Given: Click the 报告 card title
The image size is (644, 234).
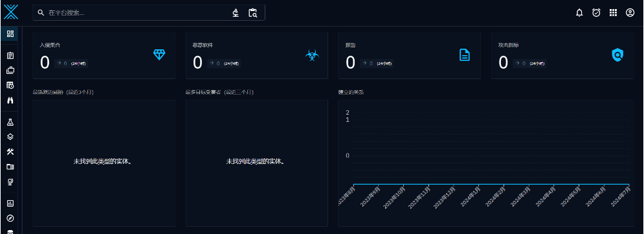Looking at the screenshot, I should coord(350,45).
